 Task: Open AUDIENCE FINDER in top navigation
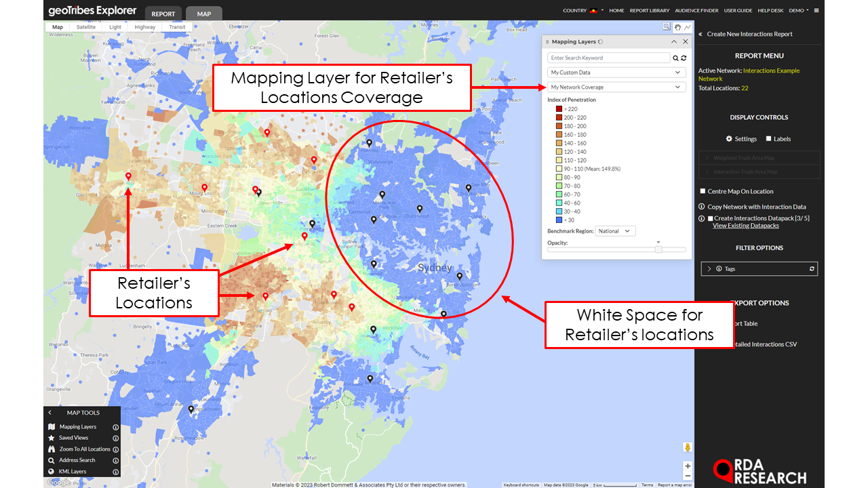pyautogui.click(x=696, y=11)
